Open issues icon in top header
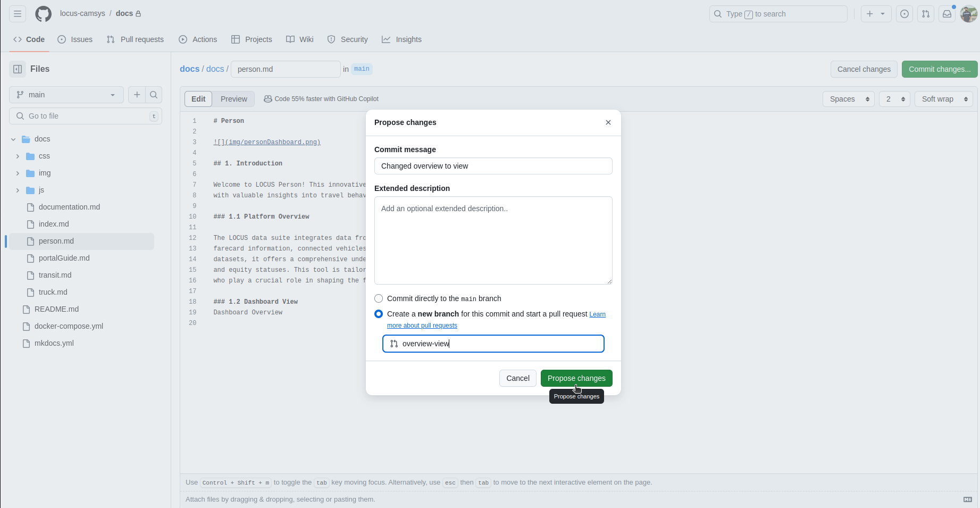 (x=904, y=14)
